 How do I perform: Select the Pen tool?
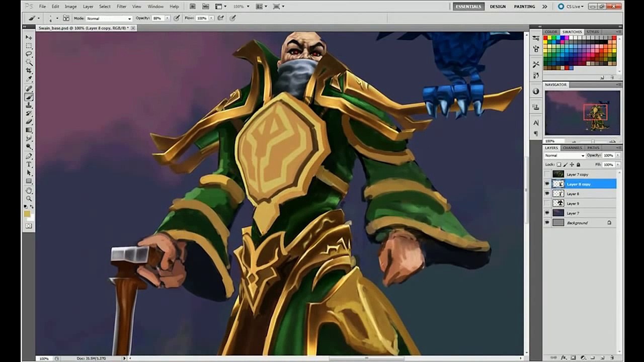(29, 156)
